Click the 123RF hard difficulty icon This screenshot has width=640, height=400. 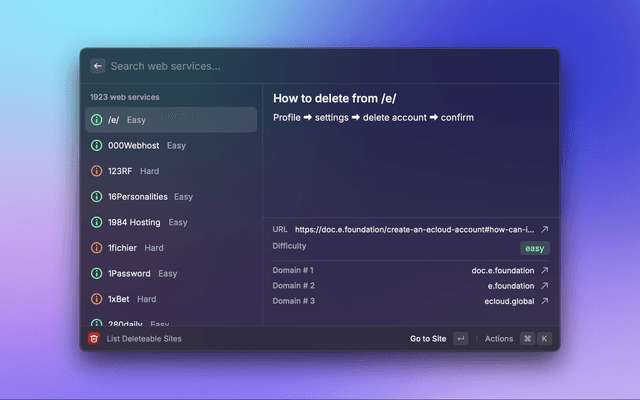coord(96,171)
